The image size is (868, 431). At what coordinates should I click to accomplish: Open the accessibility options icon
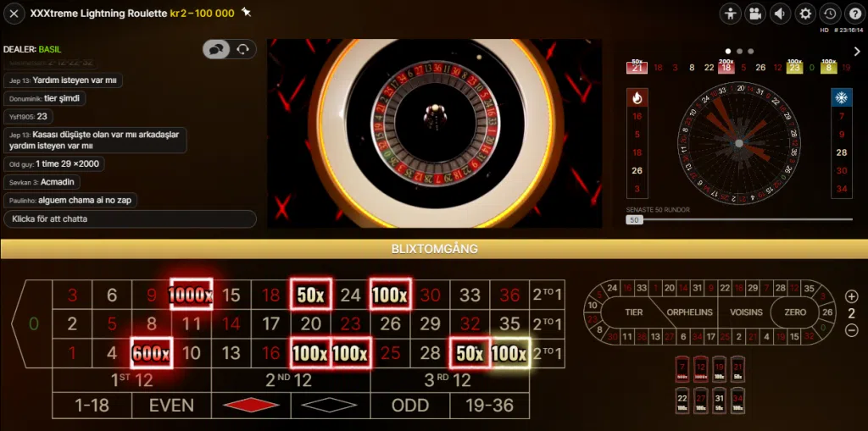pyautogui.click(x=730, y=14)
